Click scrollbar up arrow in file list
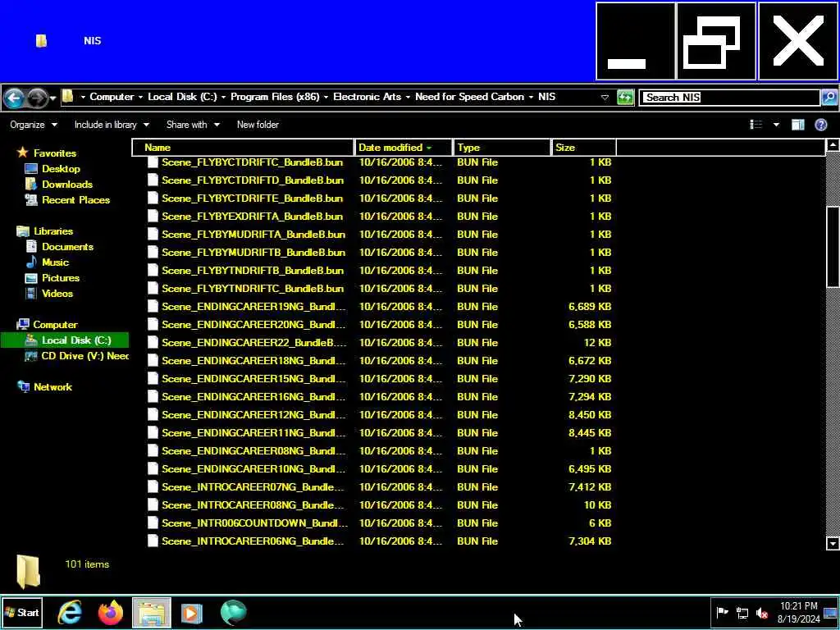840x630 pixels. (x=833, y=144)
